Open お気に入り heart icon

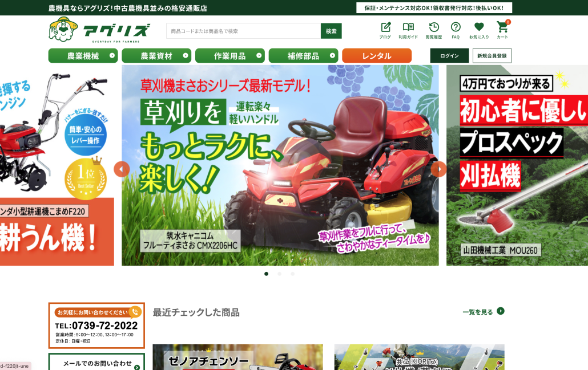pyautogui.click(x=479, y=30)
